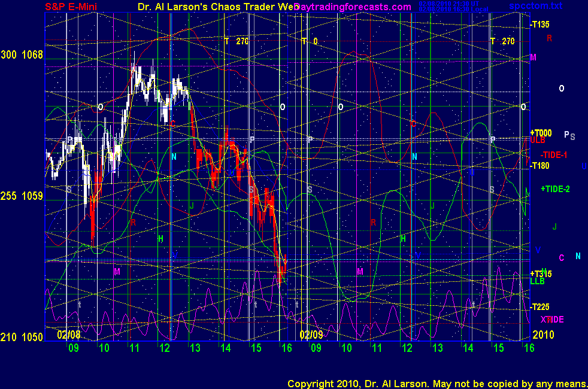Click the "16:30 Local" timestamp line
The width and height of the screenshot is (588, 389).
(x=454, y=9)
